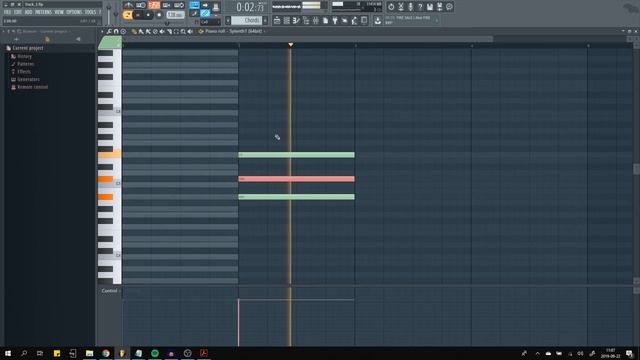
Task: Open the ADD menu
Action: [x=29, y=12]
